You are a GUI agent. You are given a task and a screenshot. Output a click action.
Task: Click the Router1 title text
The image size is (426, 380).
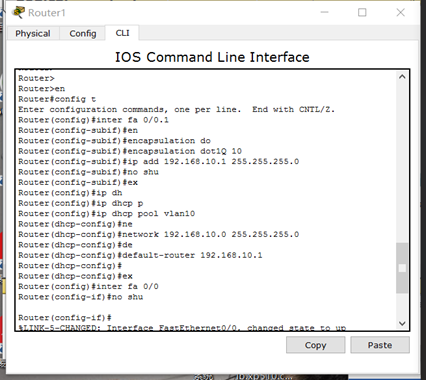47,13
